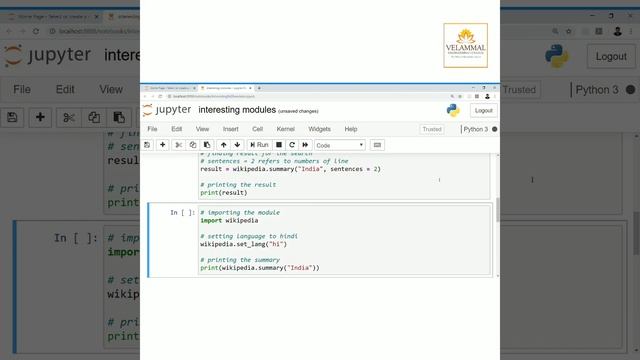This screenshot has height=360, width=640.
Task: Restart kernel and re-run all with fast-forward icon
Action: coord(305,145)
